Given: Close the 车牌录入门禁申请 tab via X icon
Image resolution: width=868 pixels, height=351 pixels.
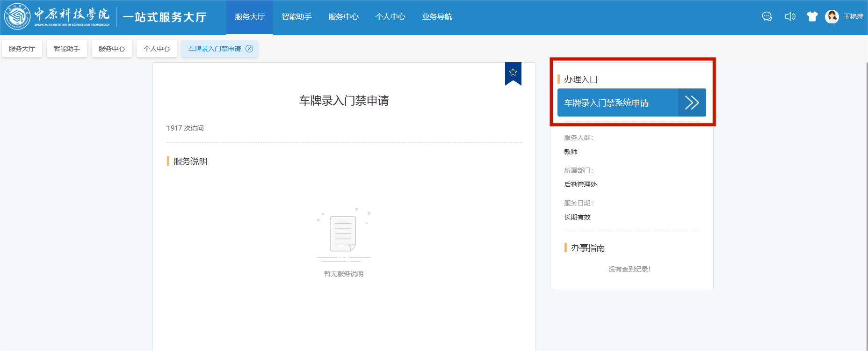Looking at the screenshot, I should (249, 49).
